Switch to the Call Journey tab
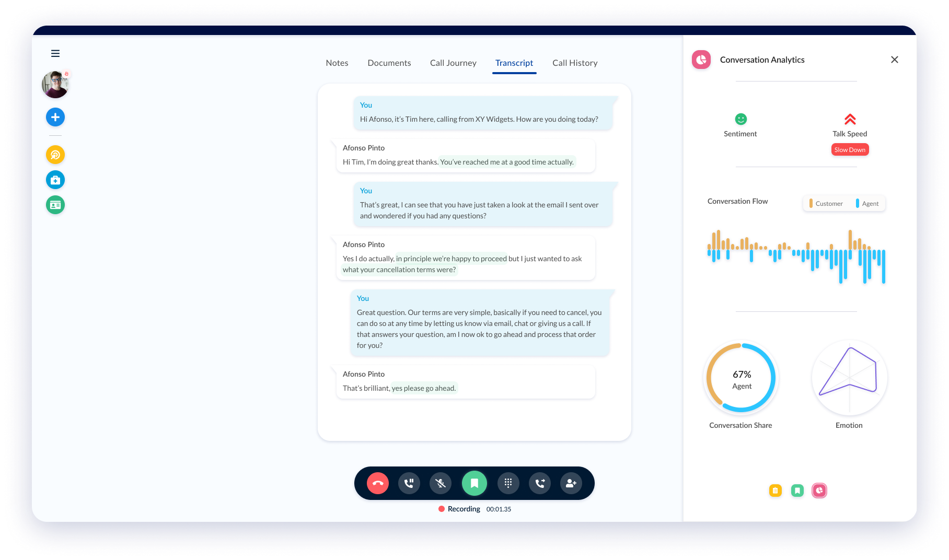949x560 pixels. coord(453,63)
